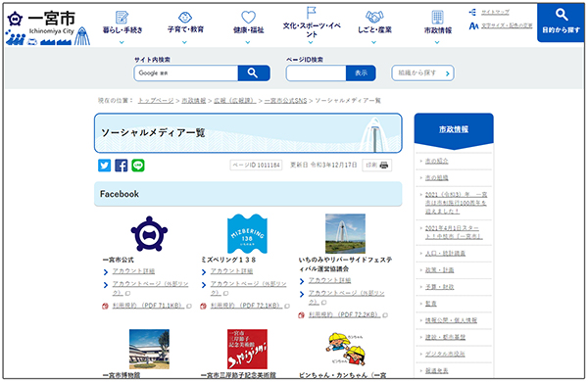This screenshot has height=382, width=588.
Task: Expand chevron under 市政情報 menu
Action: (x=437, y=42)
